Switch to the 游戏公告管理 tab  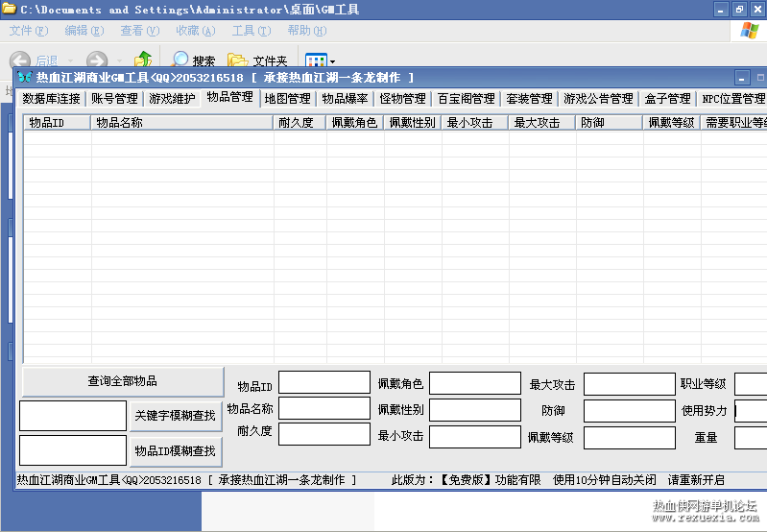tap(598, 98)
